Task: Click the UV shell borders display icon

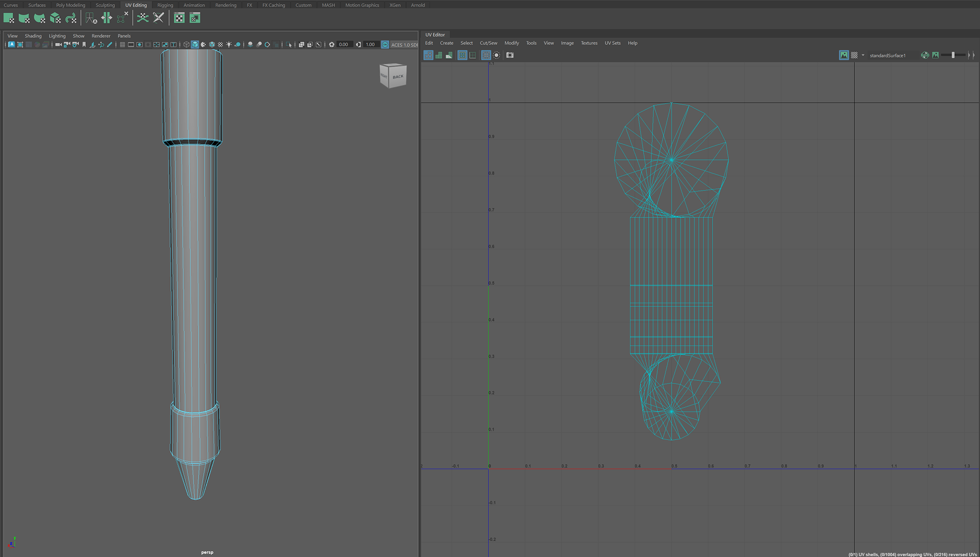Action: [462, 55]
